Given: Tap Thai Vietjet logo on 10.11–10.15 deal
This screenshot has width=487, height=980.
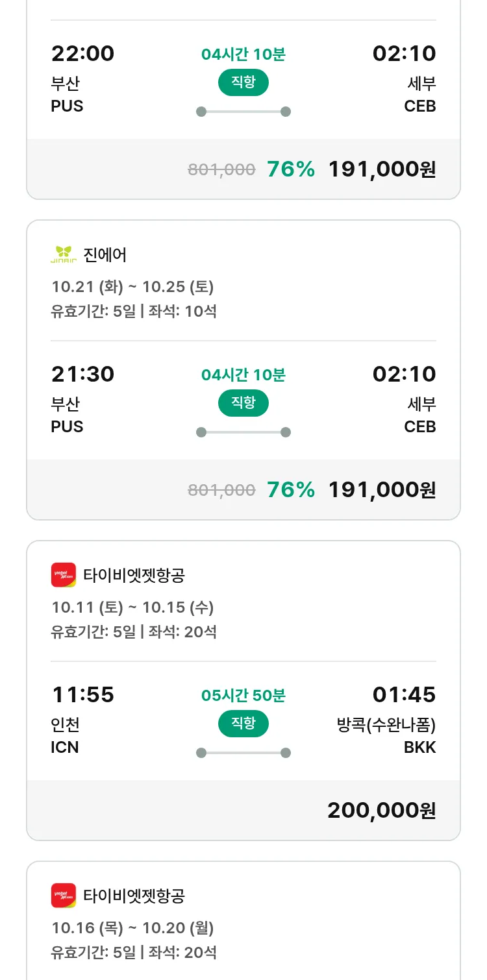Looking at the screenshot, I should click(x=64, y=575).
